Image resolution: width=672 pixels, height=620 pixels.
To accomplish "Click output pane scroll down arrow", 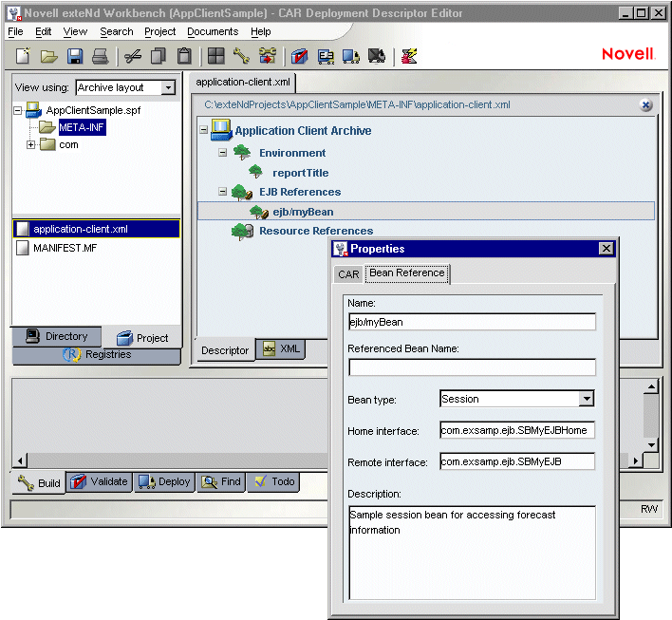I will click(651, 444).
